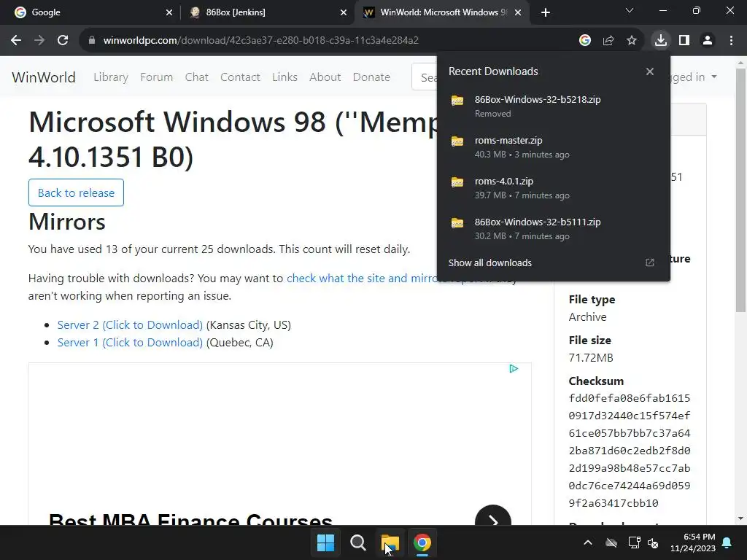Select the 86Box-Windows-32-b5218.zip file name
Image resolution: width=747 pixels, height=560 pixels.
[538, 99]
